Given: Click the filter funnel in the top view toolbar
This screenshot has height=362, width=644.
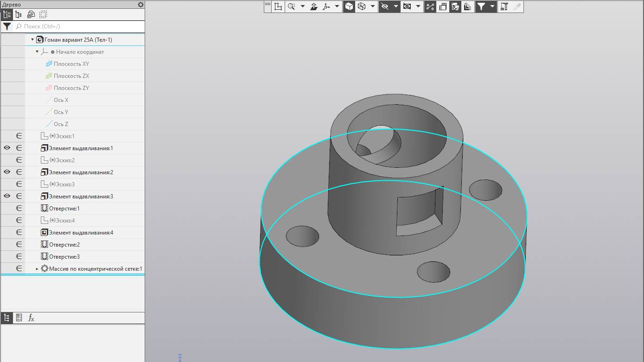Looking at the screenshot, I should click(x=481, y=6).
